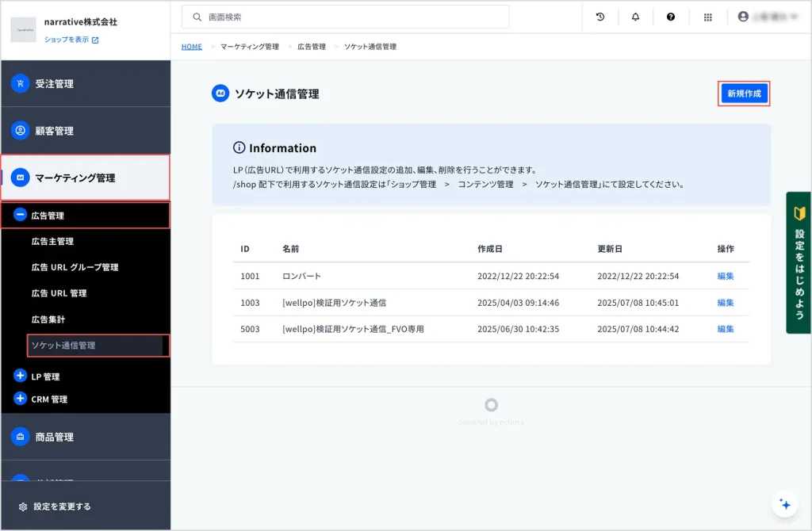The height and width of the screenshot is (531, 812).
Task: Click the history clock icon in header
Action: click(x=600, y=17)
